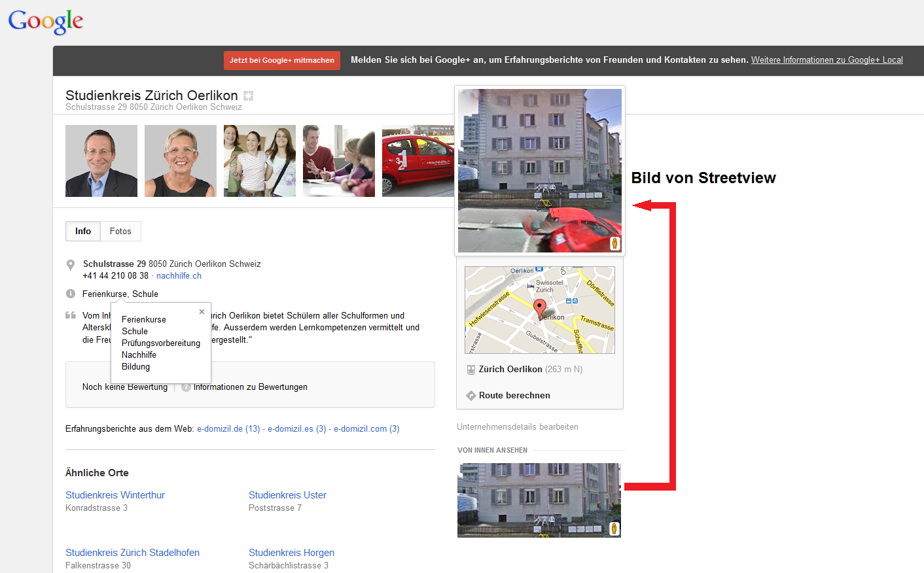Click the Zürich Oerlikon (263 m N) station text
This screenshot has height=573, width=924.
531,370
